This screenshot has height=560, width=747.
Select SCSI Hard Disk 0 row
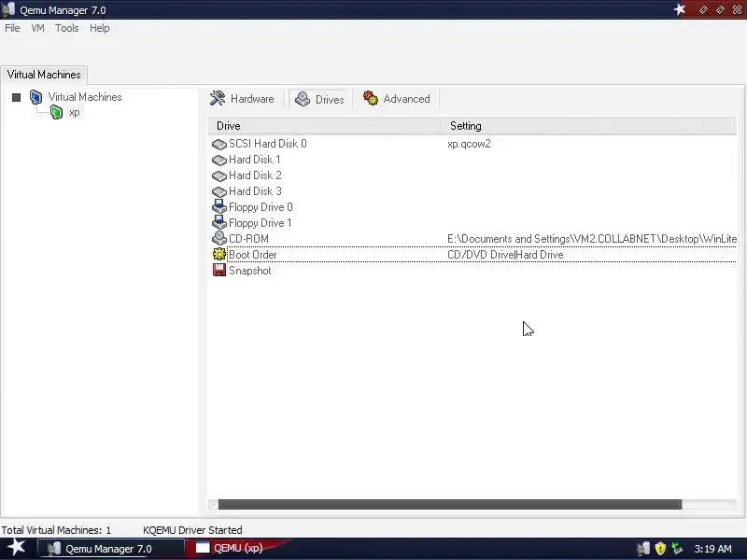(x=472, y=144)
